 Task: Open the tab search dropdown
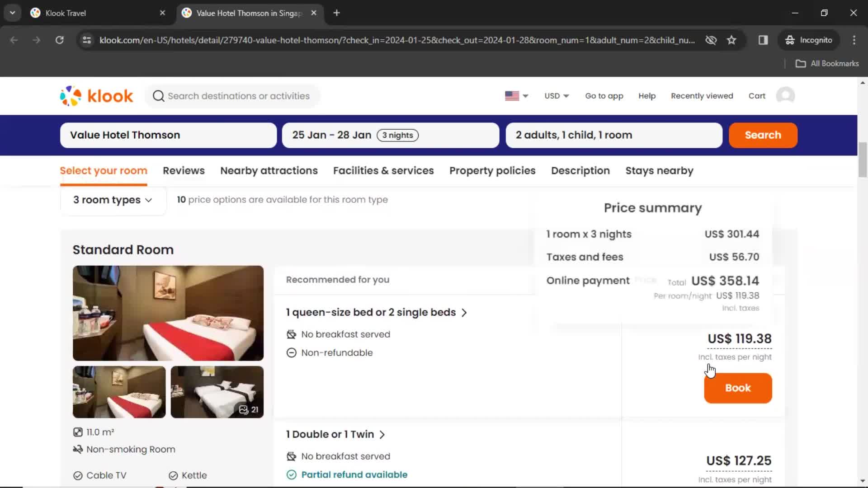point(13,13)
